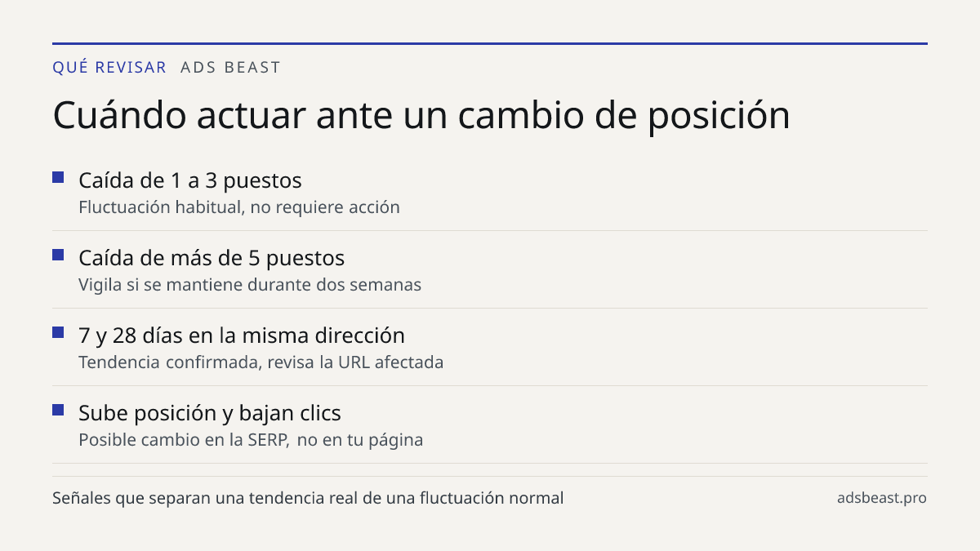Click the blue line above the header
Viewport: 980px width, 551px height.
click(x=490, y=43)
